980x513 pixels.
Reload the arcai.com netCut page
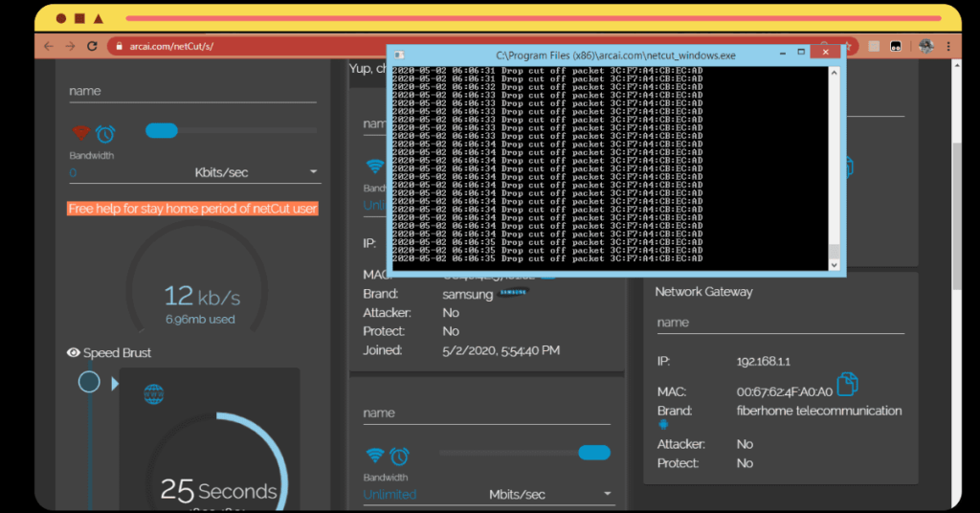[x=92, y=46]
